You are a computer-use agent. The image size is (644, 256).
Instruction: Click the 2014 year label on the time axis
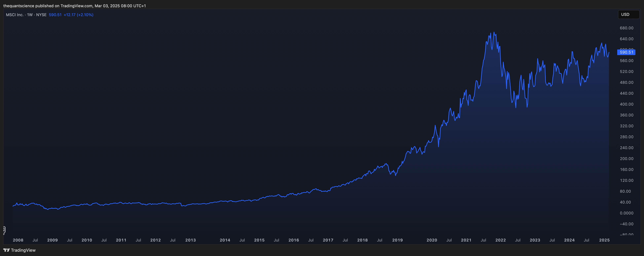tap(225, 240)
